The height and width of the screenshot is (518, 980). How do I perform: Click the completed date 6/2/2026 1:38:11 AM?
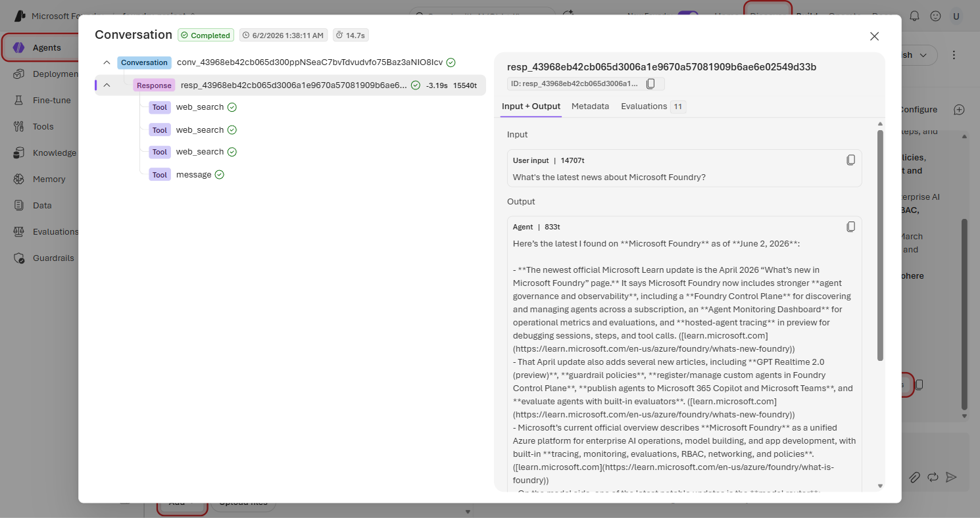coord(282,35)
